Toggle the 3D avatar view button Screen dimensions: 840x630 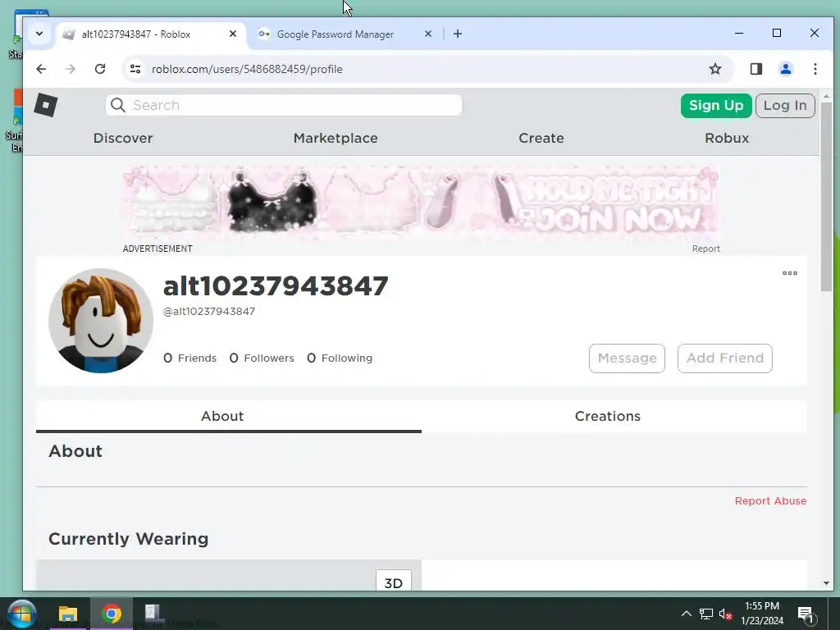(394, 582)
